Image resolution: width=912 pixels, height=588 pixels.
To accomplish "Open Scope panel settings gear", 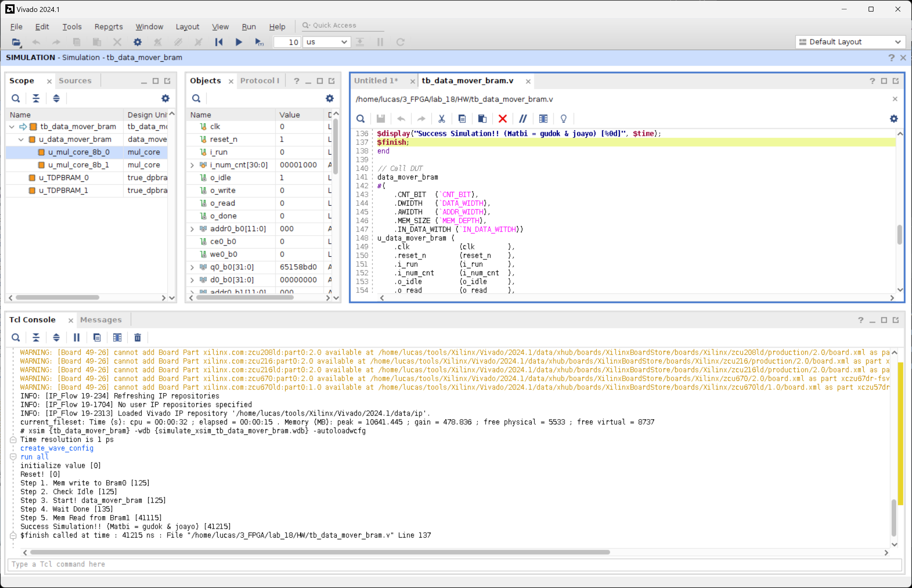I will pos(165,98).
